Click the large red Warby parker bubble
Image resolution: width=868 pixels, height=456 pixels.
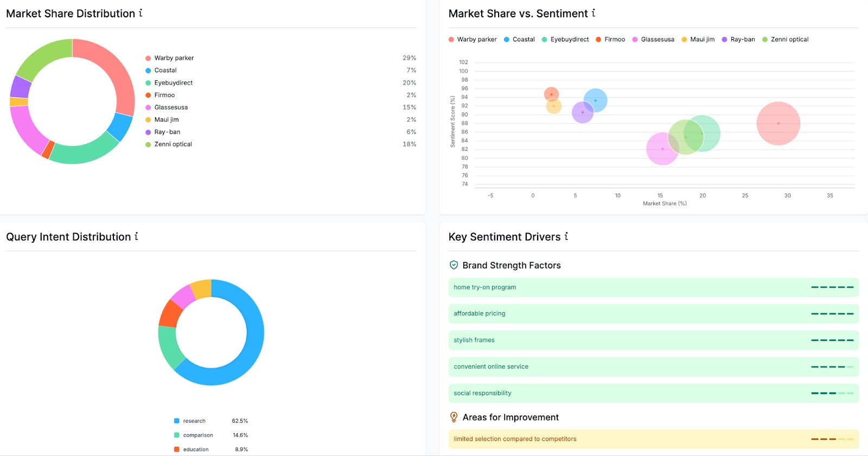coord(778,123)
